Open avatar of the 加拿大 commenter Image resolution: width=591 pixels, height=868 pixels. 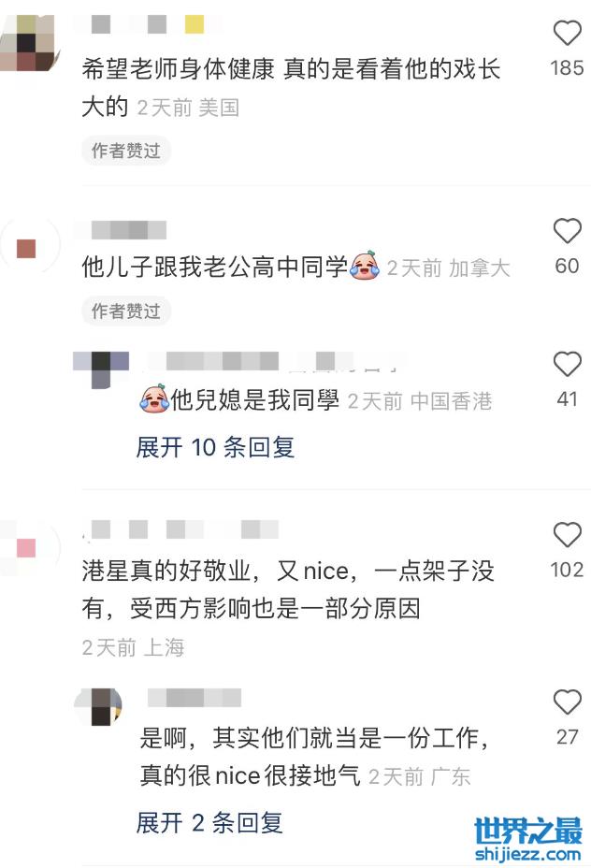point(28,247)
